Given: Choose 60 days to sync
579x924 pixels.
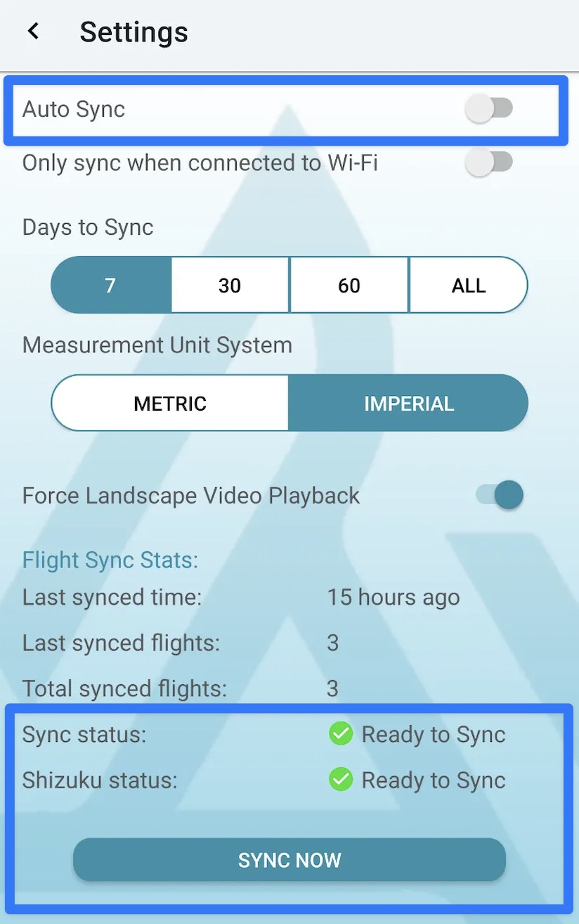Looking at the screenshot, I should (349, 285).
